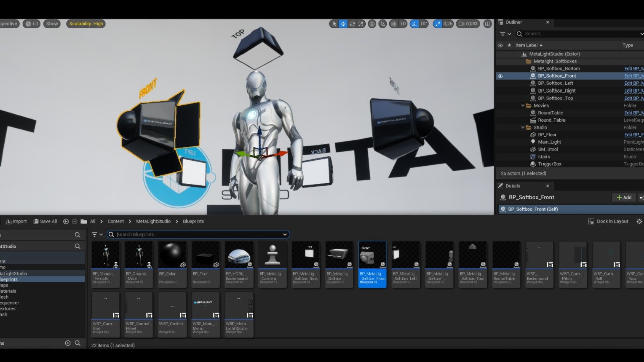Viewport: 644px width, 362px height.
Task: Select TriggerBox actor in Outliner
Action: (549, 164)
